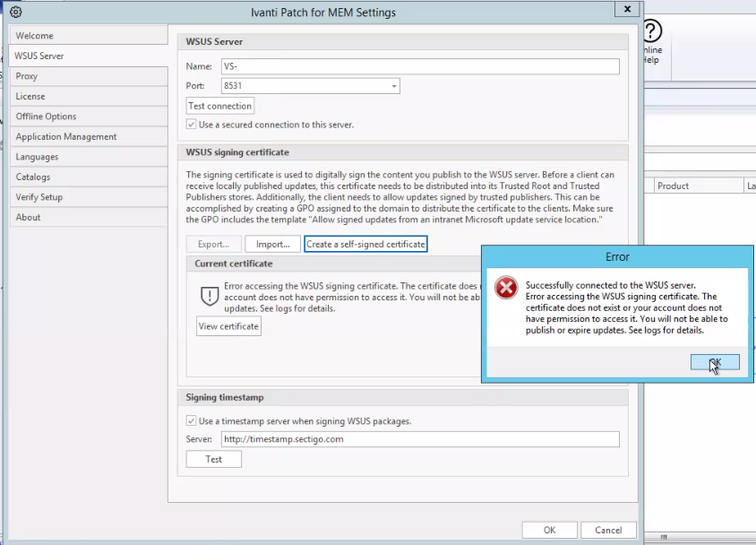The height and width of the screenshot is (545, 756).
Task: Expand the Port dropdown list
Action: pos(393,86)
